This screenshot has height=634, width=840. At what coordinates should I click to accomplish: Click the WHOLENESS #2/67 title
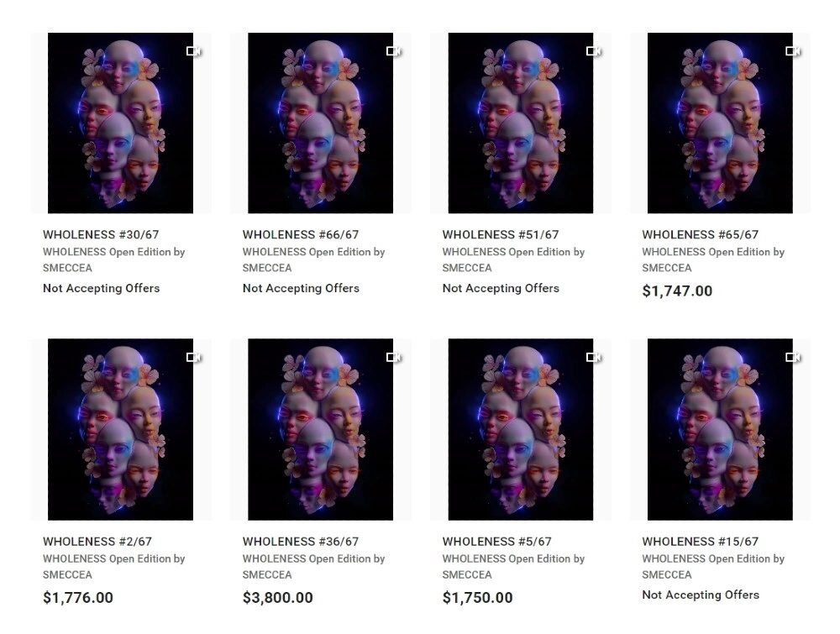[97, 542]
